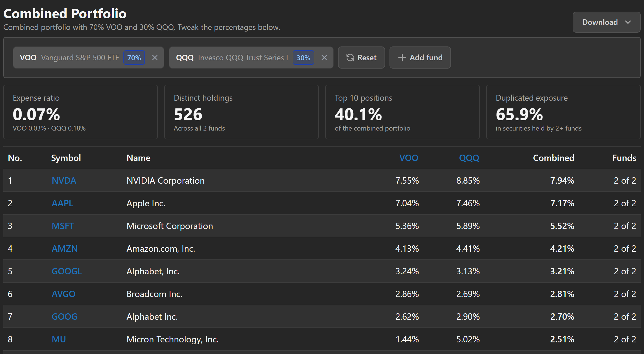Open the Download dropdown

coord(606,22)
